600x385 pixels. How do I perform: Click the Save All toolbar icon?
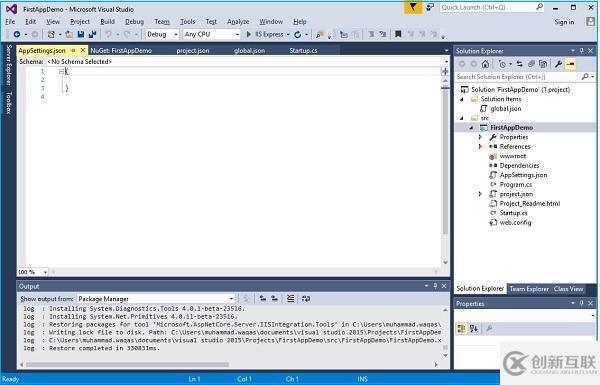pos(92,34)
